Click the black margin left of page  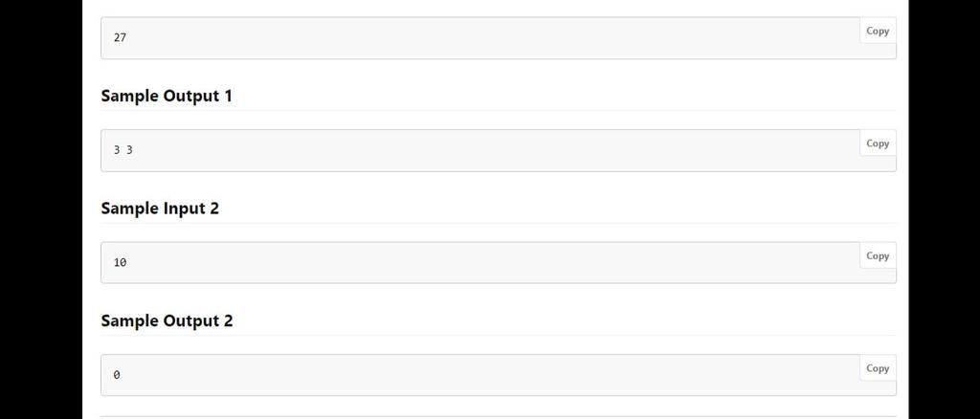[40, 209]
